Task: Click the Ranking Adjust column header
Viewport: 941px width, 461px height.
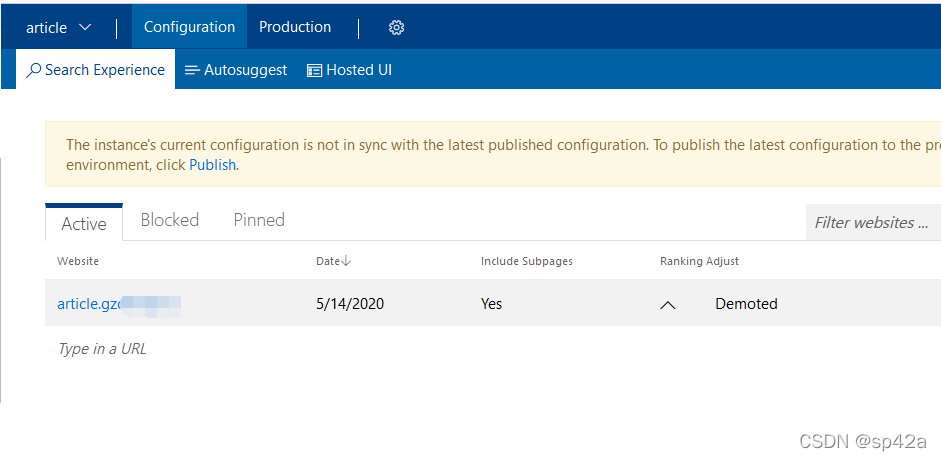Action: 699,261
